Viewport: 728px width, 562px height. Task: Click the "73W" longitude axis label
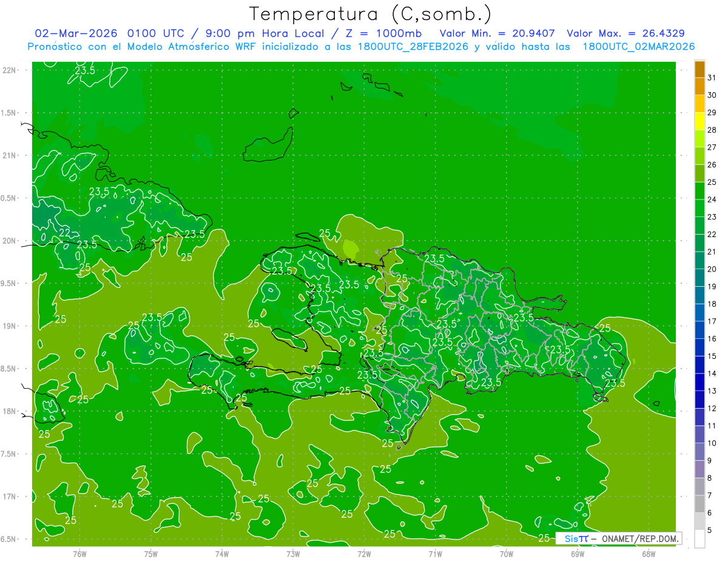(x=293, y=554)
